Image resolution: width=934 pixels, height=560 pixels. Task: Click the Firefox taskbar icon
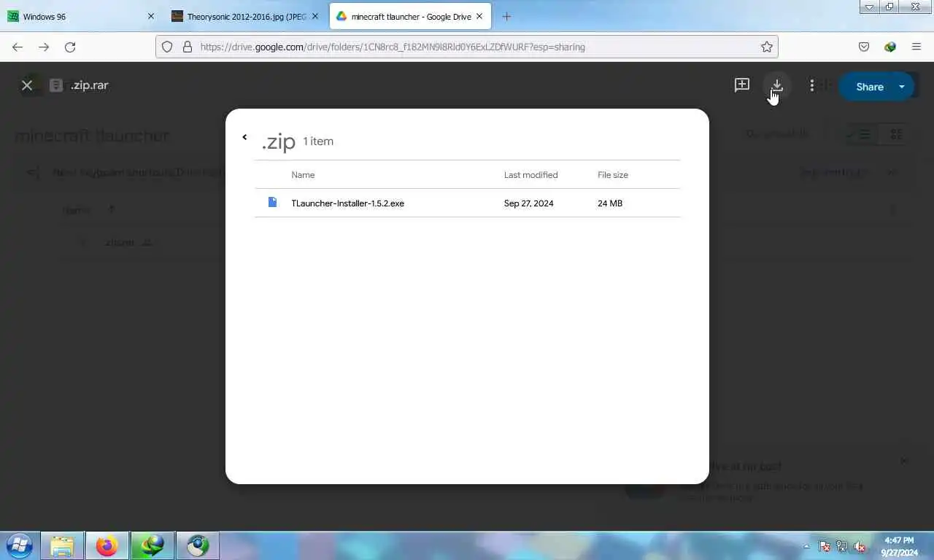107,545
